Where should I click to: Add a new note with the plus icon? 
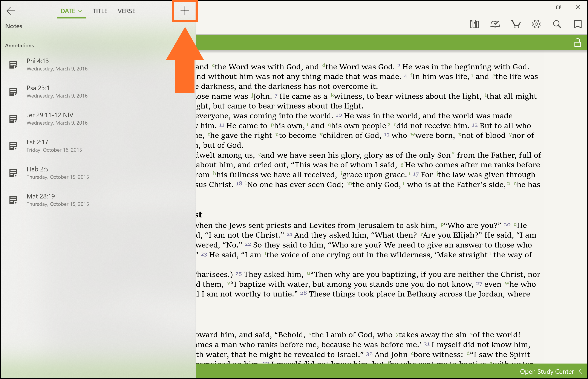coord(185,11)
